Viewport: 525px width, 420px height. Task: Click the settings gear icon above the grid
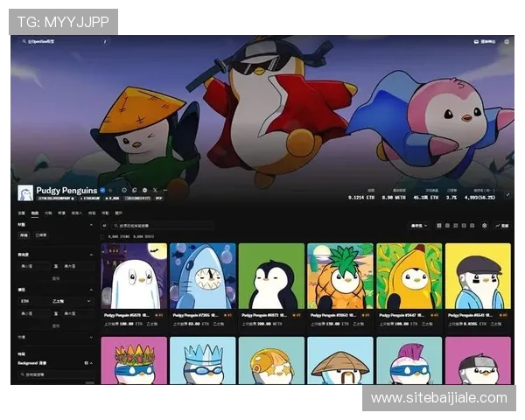[485, 226]
